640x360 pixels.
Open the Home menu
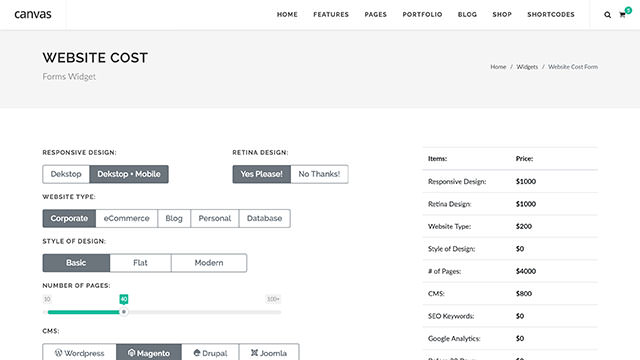(287, 15)
